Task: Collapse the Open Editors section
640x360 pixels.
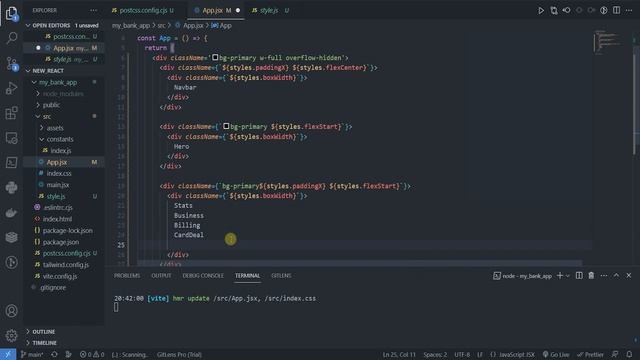Action: coord(63,25)
